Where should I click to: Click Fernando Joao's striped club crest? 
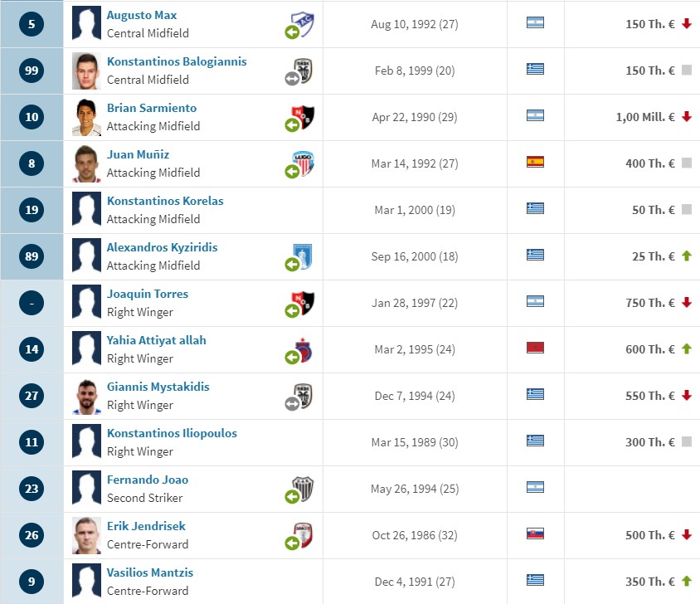point(303,489)
